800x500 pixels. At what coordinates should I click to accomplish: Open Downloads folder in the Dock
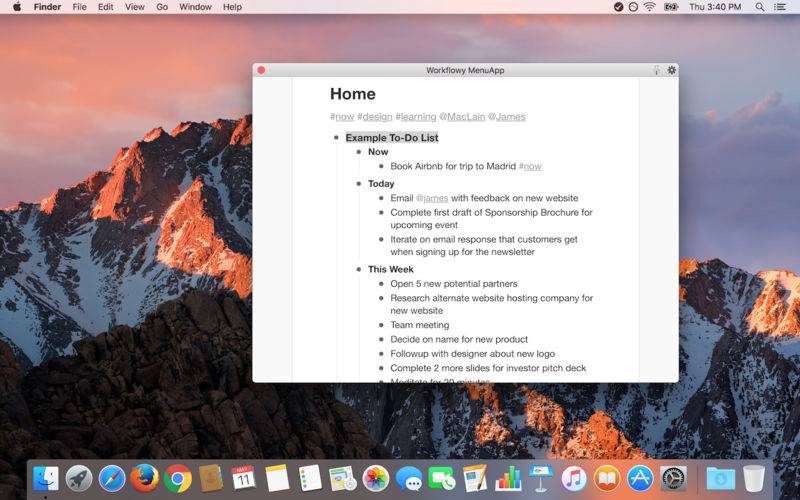point(720,479)
